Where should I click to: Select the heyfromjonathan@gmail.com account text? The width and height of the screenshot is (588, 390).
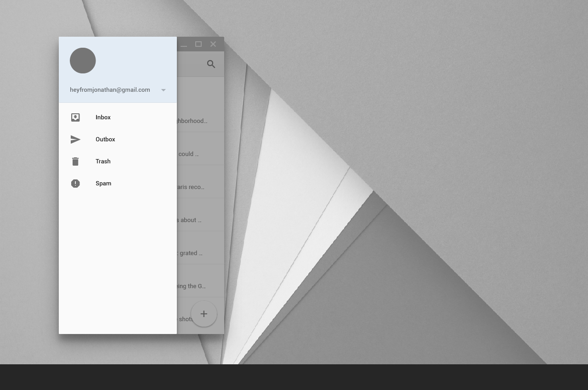coord(110,90)
